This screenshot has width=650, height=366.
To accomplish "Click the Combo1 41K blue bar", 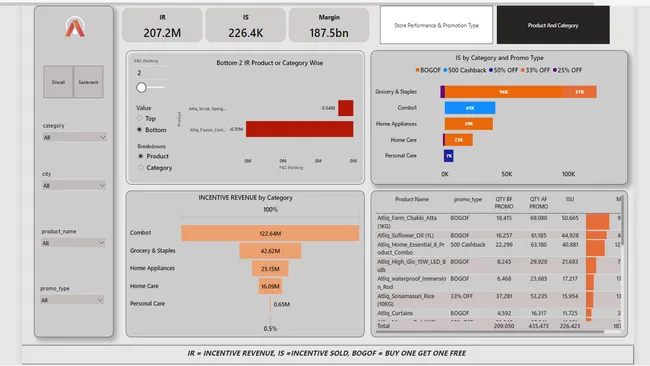I will tap(470, 108).
